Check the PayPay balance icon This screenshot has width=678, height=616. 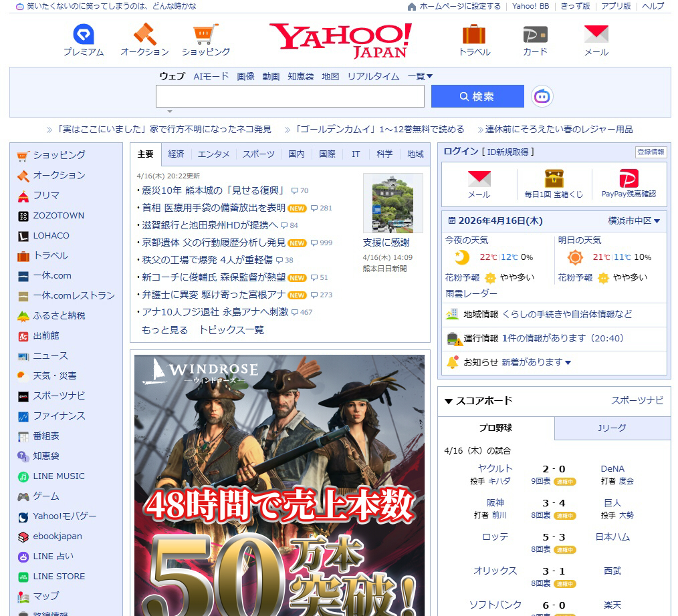click(x=629, y=179)
